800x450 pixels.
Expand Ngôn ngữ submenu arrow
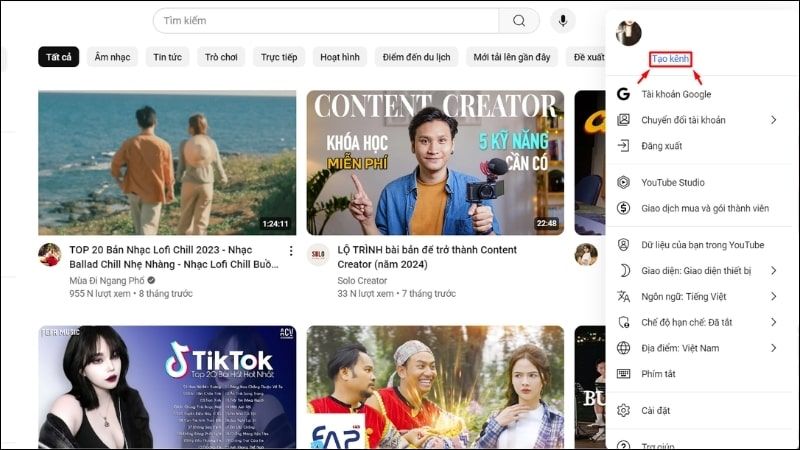coord(773,296)
